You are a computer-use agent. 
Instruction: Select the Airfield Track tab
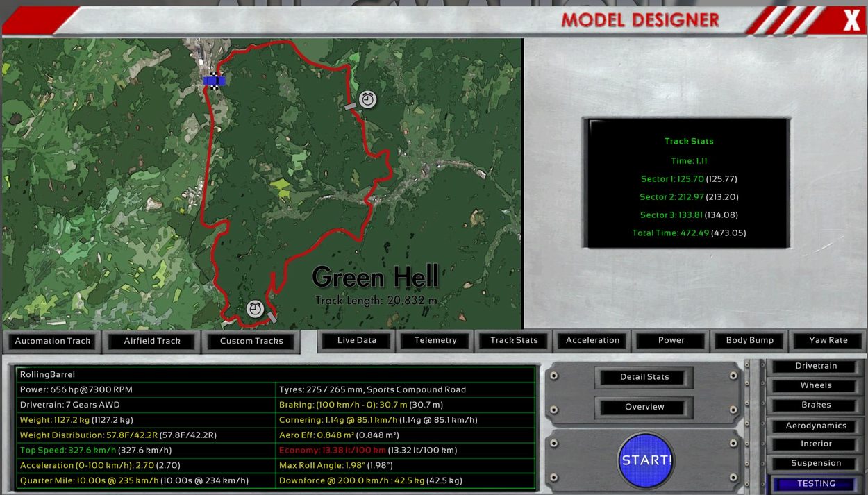[152, 341]
